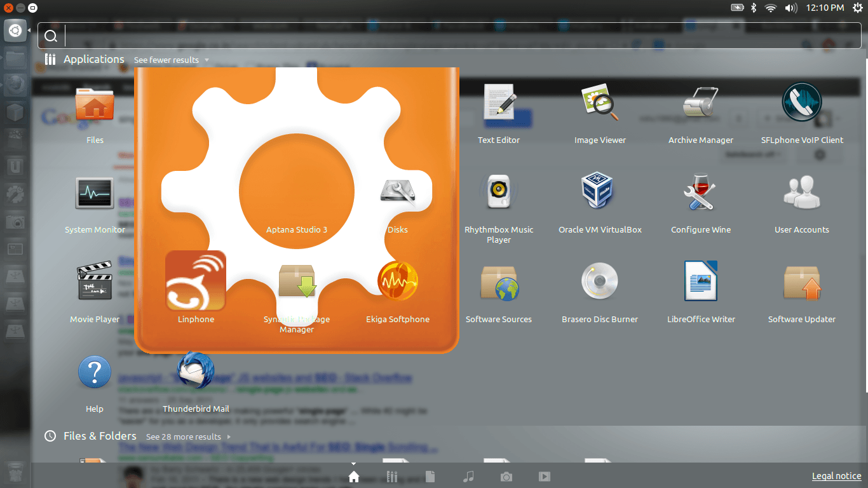Open User Accounts settings
868x488 pixels.
coord(802,192)
